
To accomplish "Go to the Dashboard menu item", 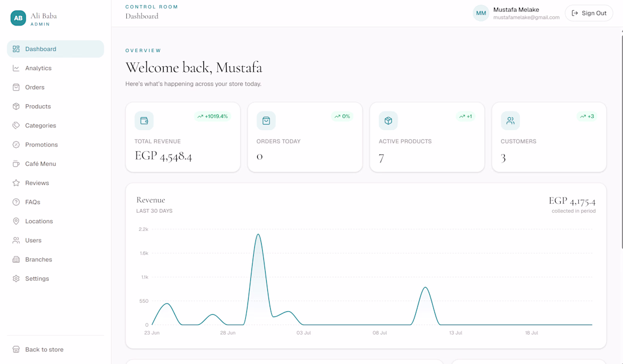I will 56,49.
